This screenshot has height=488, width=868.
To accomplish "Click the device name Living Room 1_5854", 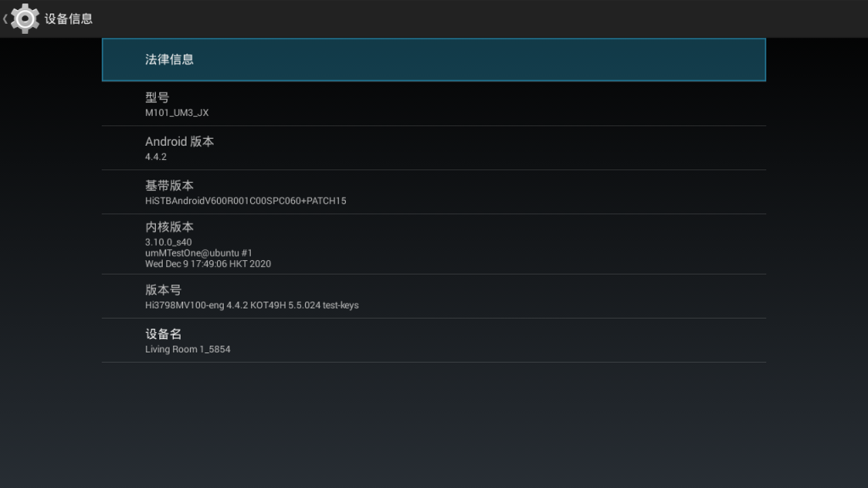I will tap(187, 349).
